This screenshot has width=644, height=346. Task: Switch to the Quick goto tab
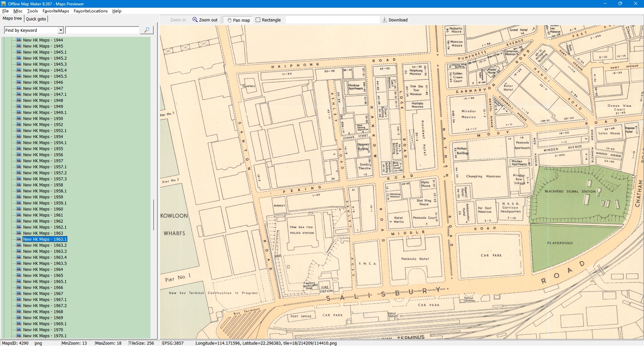click(36, 19)
